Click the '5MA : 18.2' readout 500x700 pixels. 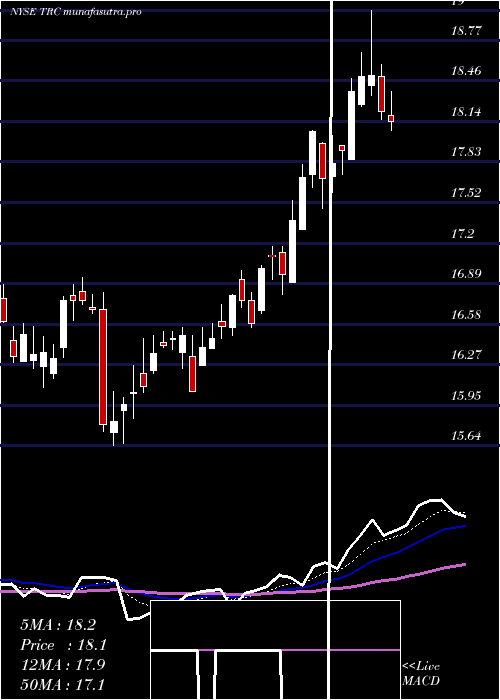click(x=58, y=625)
